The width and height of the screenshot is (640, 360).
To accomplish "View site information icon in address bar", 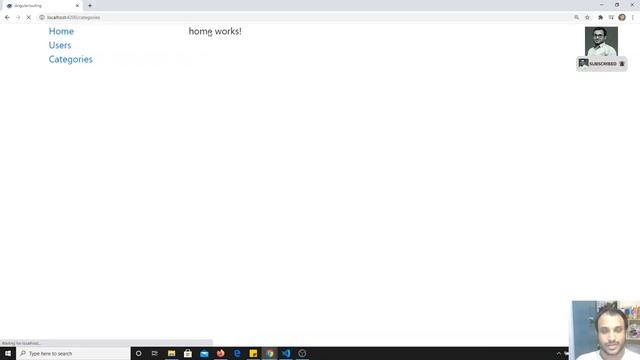I will 42,18.
